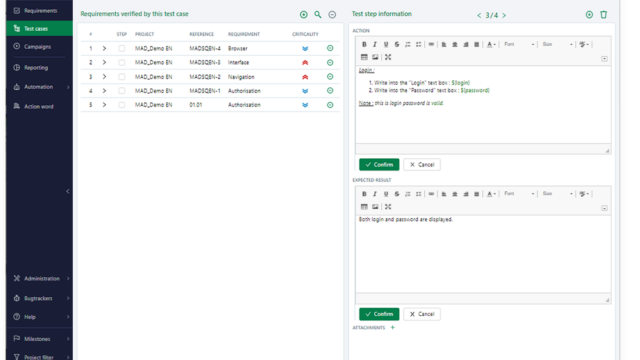The image size is (640, 360).
Task: Tick the step checkbox for reference 01.01 row
Action: tap(122, 105)
